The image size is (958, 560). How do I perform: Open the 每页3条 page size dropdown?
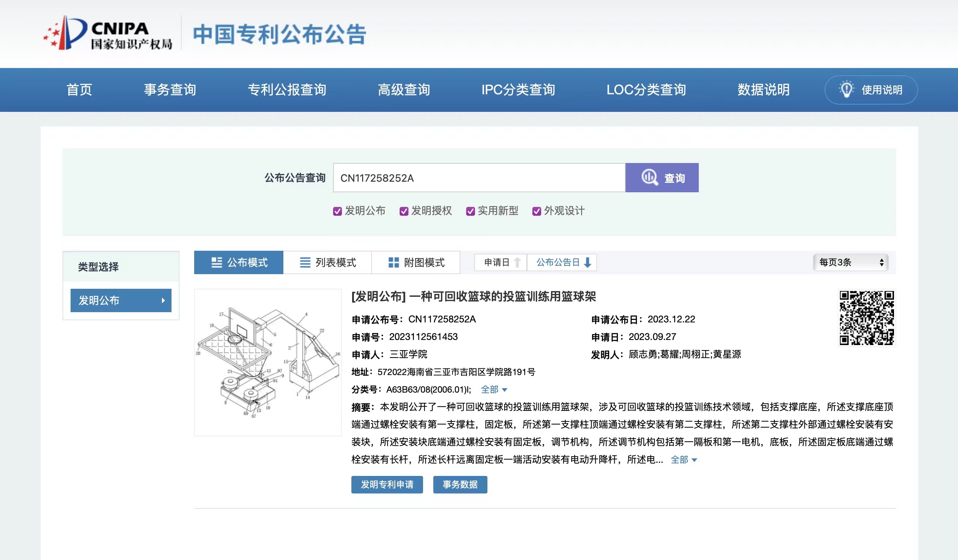point(850,262)
